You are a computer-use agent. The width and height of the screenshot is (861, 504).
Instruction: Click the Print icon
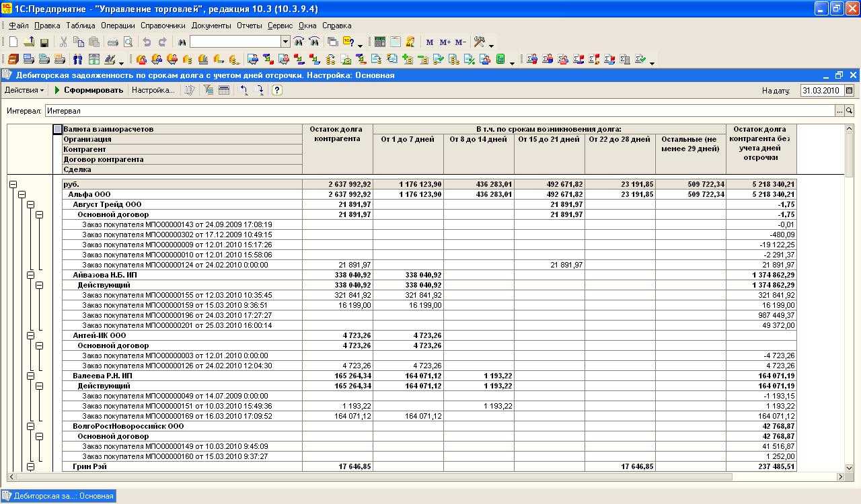[x=113, y=42]
